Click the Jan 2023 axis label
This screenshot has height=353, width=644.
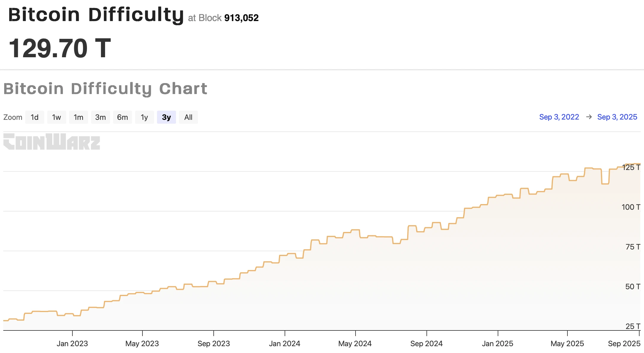72,344
